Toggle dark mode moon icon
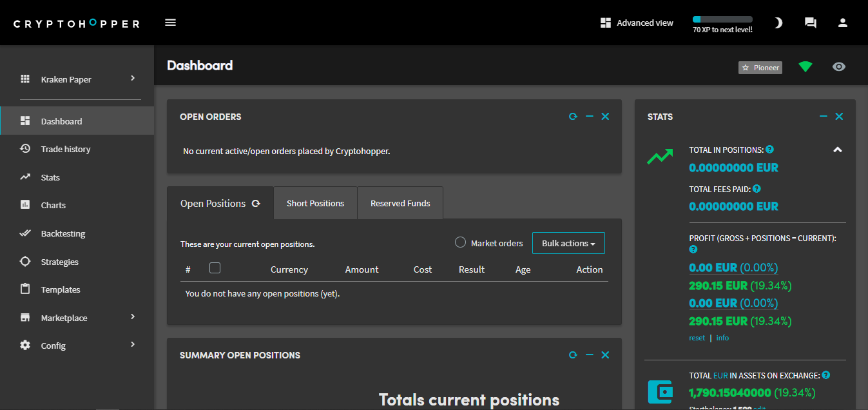The width and height of the screenshot is (868, 410). tap(778, 23)
